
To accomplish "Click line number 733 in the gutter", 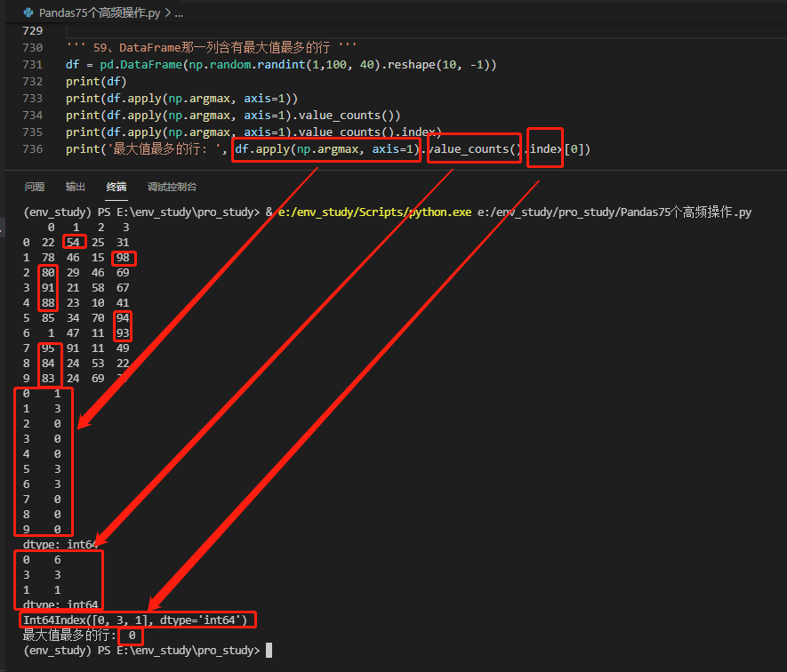I will (x=33, y=99).
